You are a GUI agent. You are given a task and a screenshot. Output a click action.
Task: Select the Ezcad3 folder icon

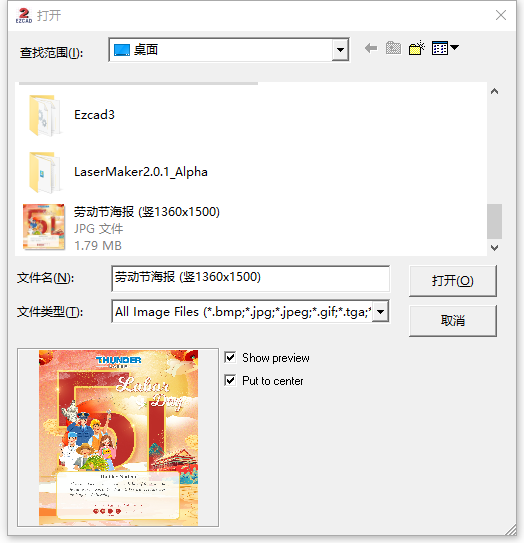[x=44, y=115]
